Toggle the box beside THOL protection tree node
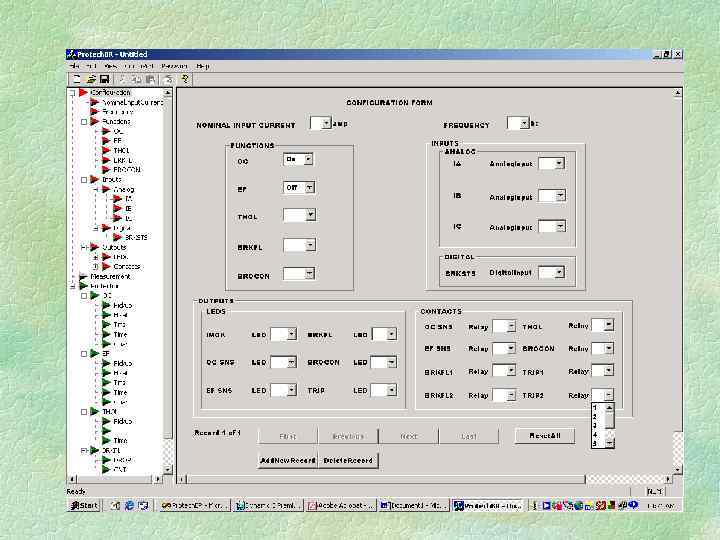 click(84, 411)
